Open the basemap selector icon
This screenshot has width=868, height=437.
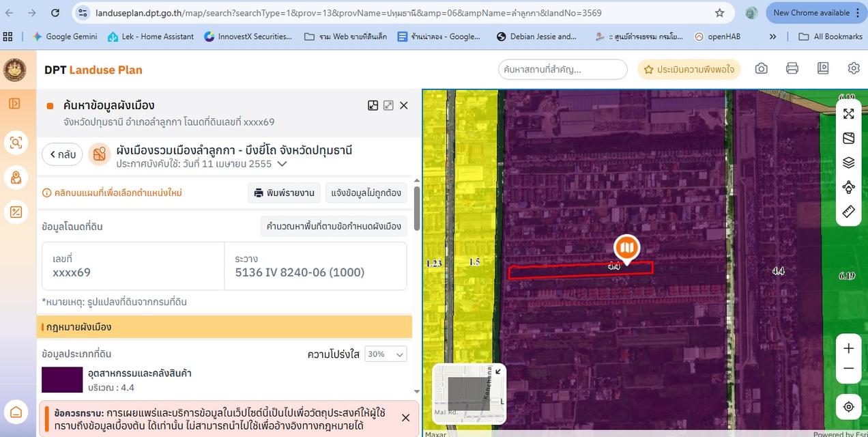849,138
